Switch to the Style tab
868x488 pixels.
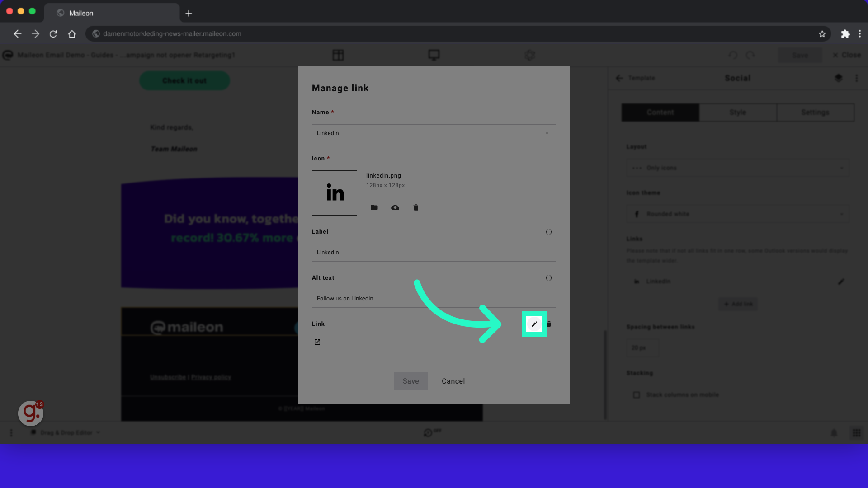[x=738, y=113]
